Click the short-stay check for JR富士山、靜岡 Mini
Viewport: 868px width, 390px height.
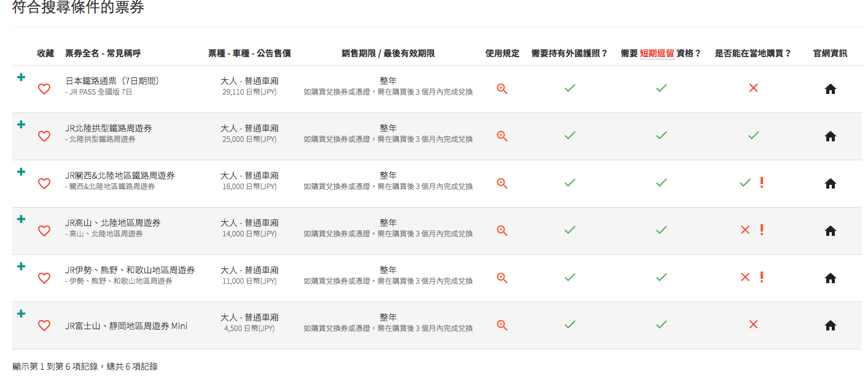[661, 325]
